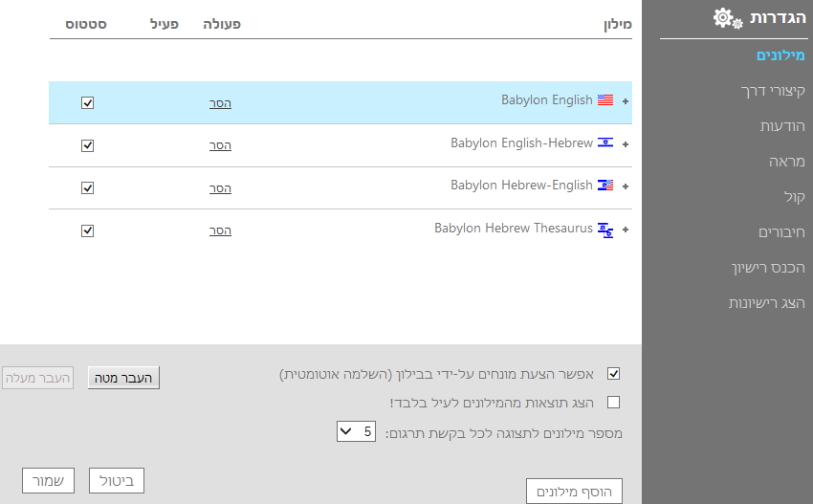Open the קול settings section
Viewport: 813px width, 504px height.
pyautogui.click(x=794, y=197)
